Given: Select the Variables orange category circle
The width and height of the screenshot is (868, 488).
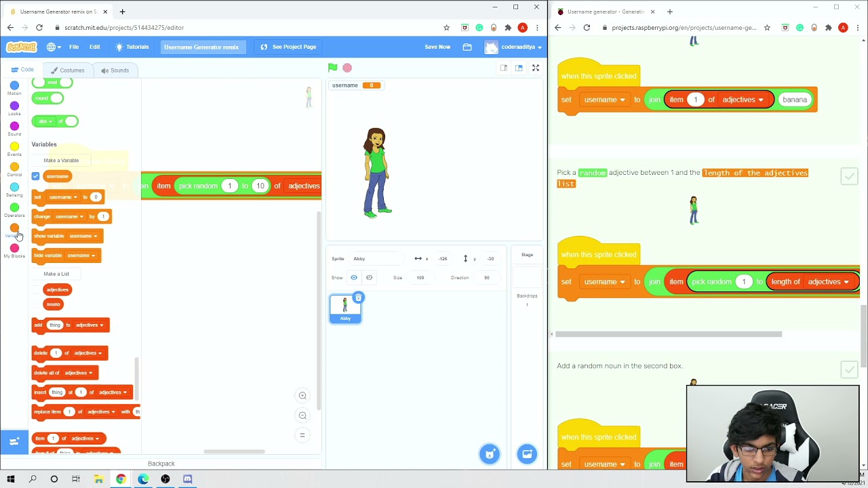Looking at the screenshot, I should coord(14,228).
